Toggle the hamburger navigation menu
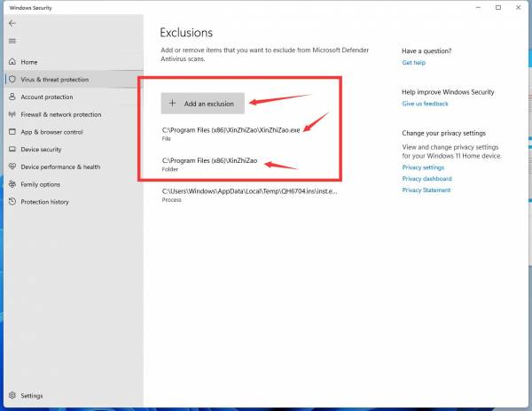This screenshot has width=532, height=411. click(12, 41)
